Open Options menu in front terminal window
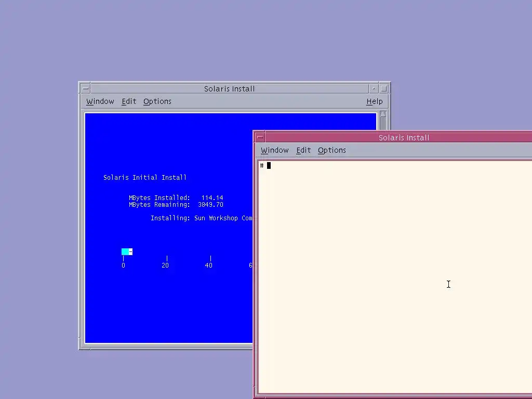Viewport: 532px width, 399px height. (331, 150)
